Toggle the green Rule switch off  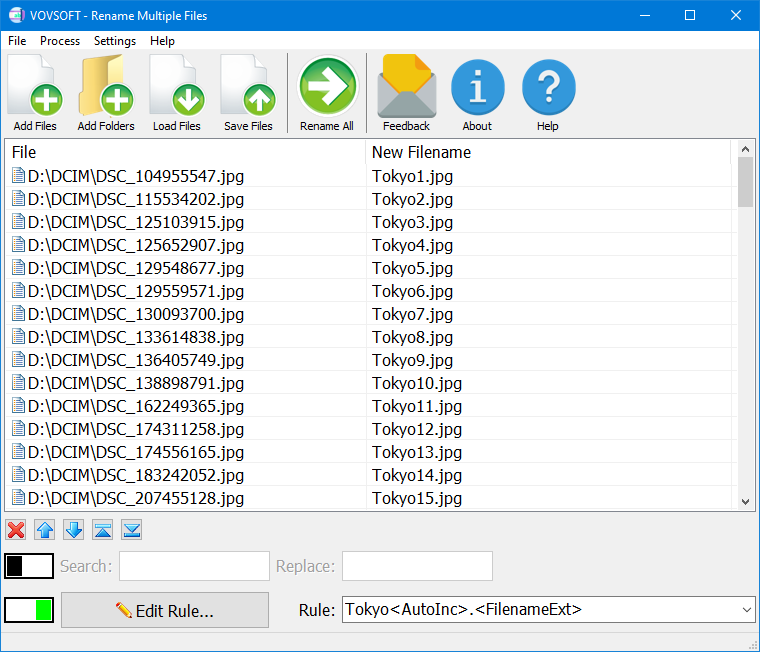click(x=29, y=609)
